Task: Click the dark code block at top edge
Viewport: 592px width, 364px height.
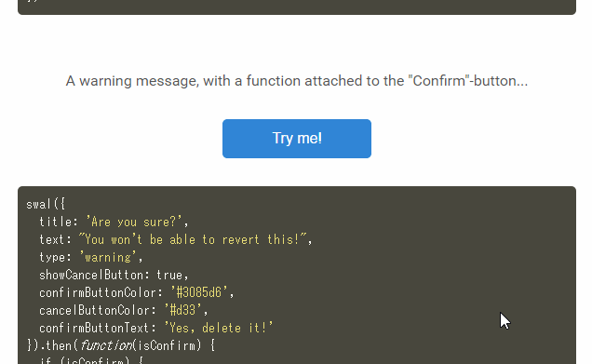Action: click(x=297, y=7)
